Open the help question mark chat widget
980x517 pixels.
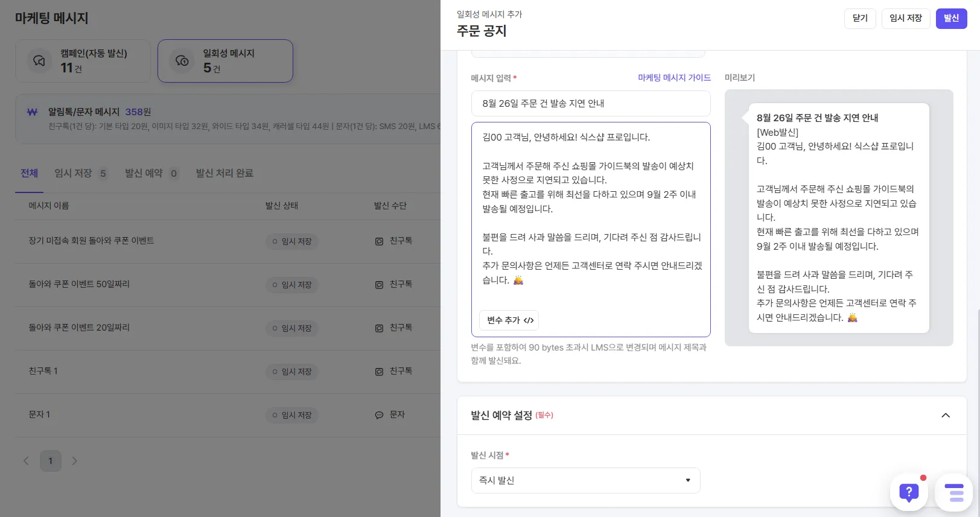click(909, 493)
